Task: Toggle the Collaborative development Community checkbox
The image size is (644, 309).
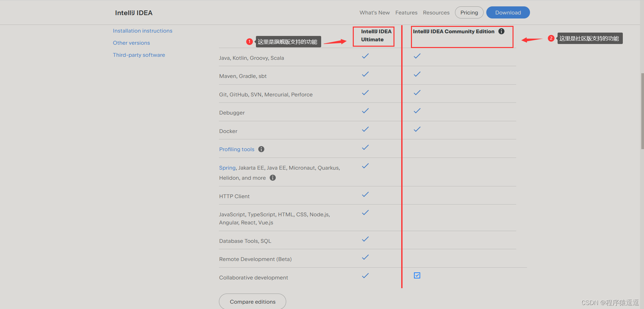Action: (417, 275)
